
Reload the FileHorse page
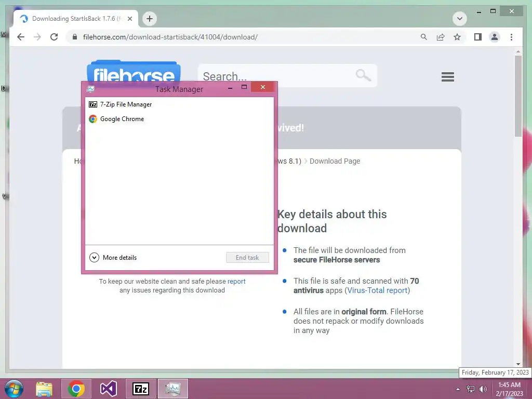pyautogui.click(x=54, y=37)
